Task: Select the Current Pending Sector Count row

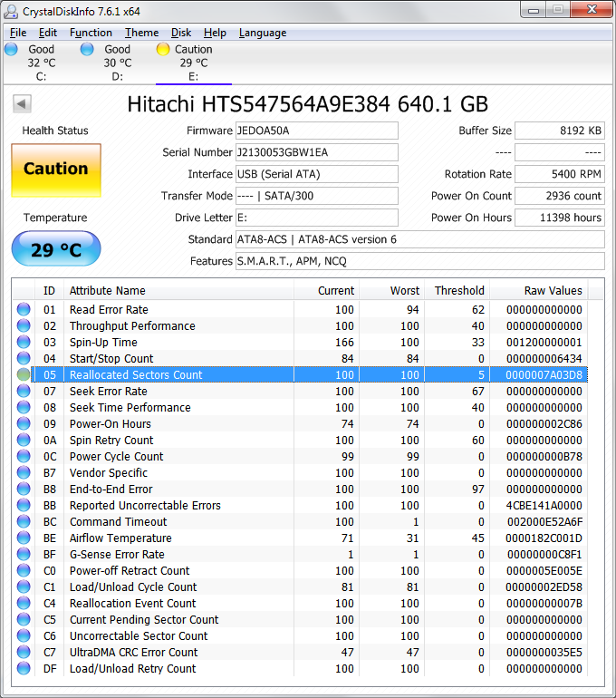Action: pyautogui.click(x=144, y=620)
